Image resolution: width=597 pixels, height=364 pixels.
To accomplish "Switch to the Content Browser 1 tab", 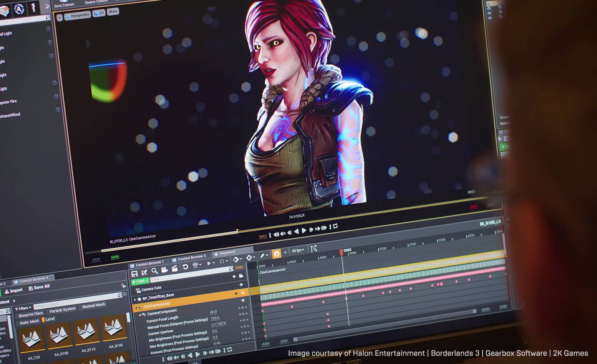I will tap(149, 263).
